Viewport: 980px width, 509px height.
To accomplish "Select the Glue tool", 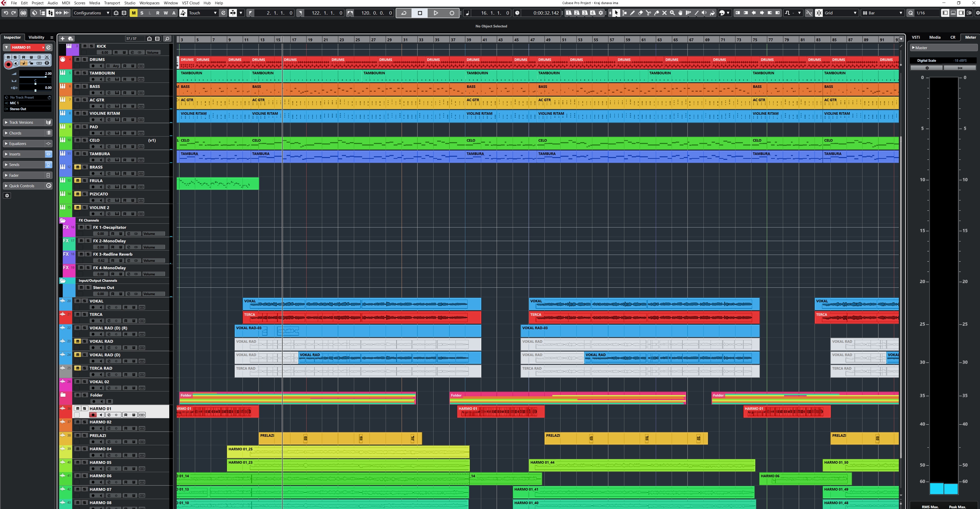I will coord(656,13).
